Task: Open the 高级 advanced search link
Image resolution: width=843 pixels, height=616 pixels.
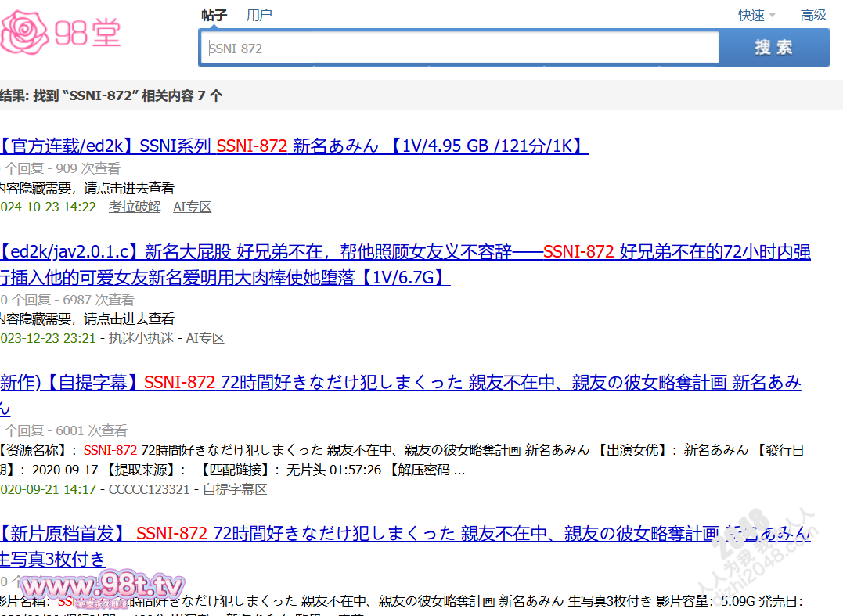Action: pos(813,15)
